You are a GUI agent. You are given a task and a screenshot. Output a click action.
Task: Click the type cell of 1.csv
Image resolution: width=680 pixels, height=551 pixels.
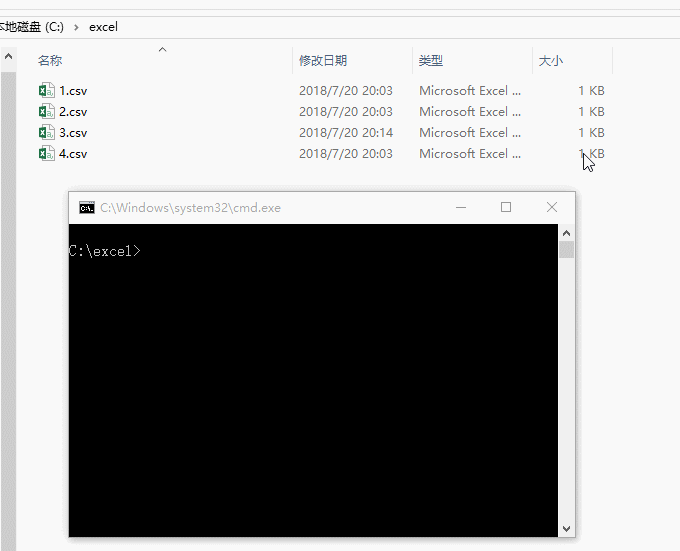click(x=470, y=91)
